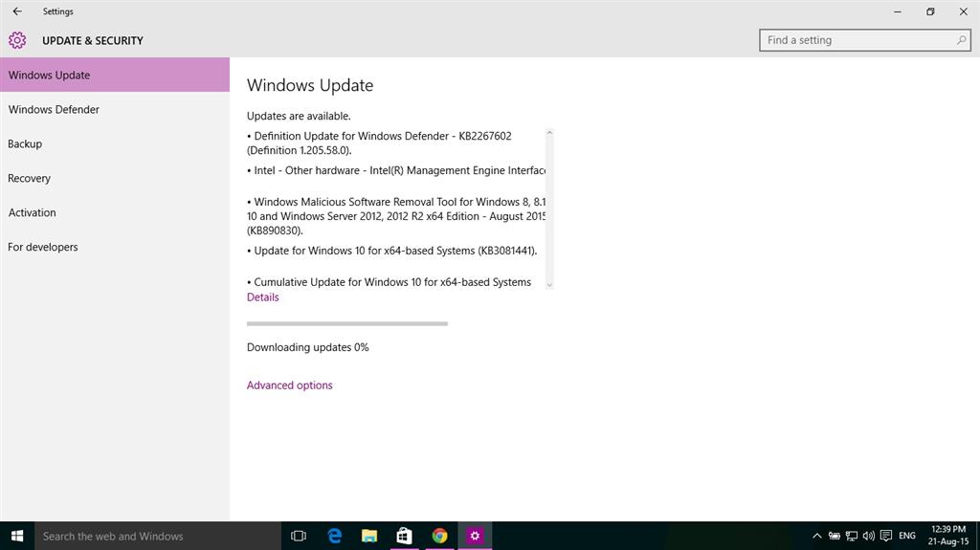Select the Windows Update tab

(x=115, y=75)
